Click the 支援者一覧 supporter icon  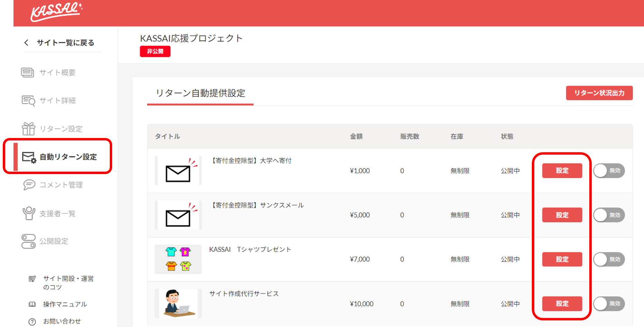[28, 213]
